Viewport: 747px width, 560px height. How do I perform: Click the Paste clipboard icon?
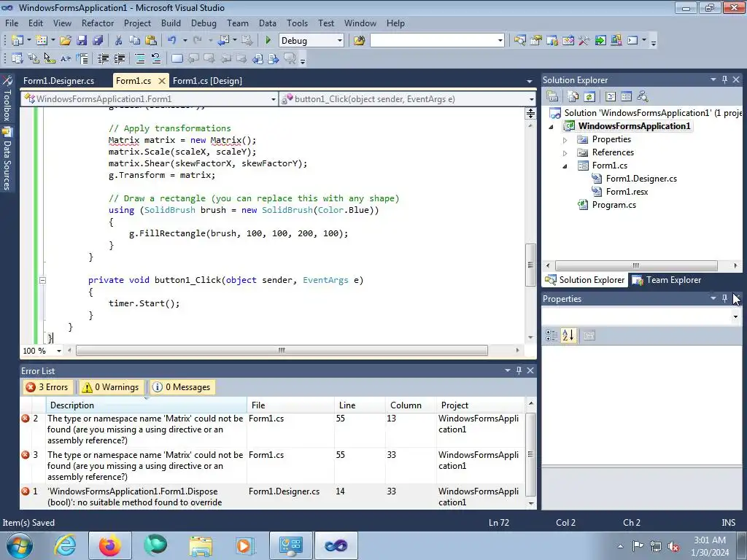coord(151,41)
